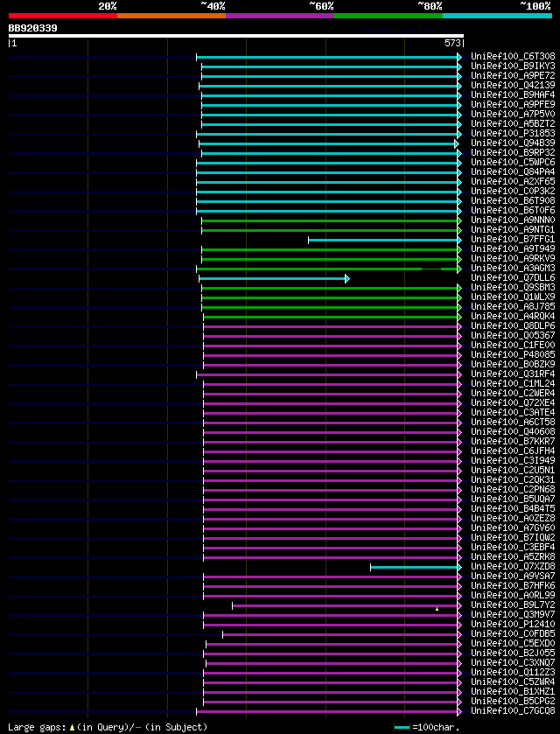Select label UniRef100_A9T949
The width and height of the screenshot is (560, 734).
tap(513, 248)
